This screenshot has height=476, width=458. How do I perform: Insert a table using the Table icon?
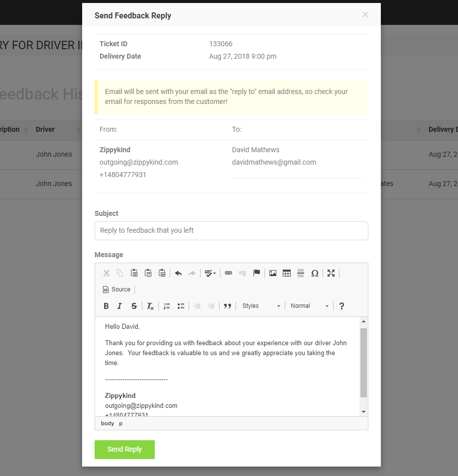287,273
